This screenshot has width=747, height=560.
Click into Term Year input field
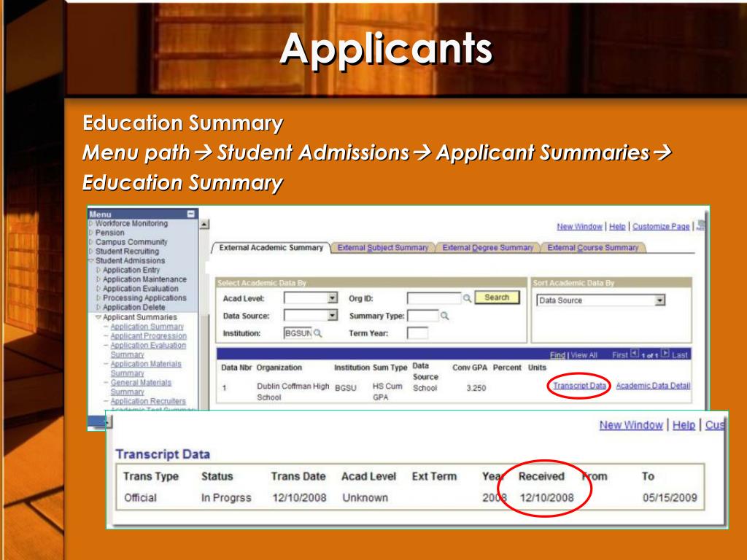pos(417,333)
